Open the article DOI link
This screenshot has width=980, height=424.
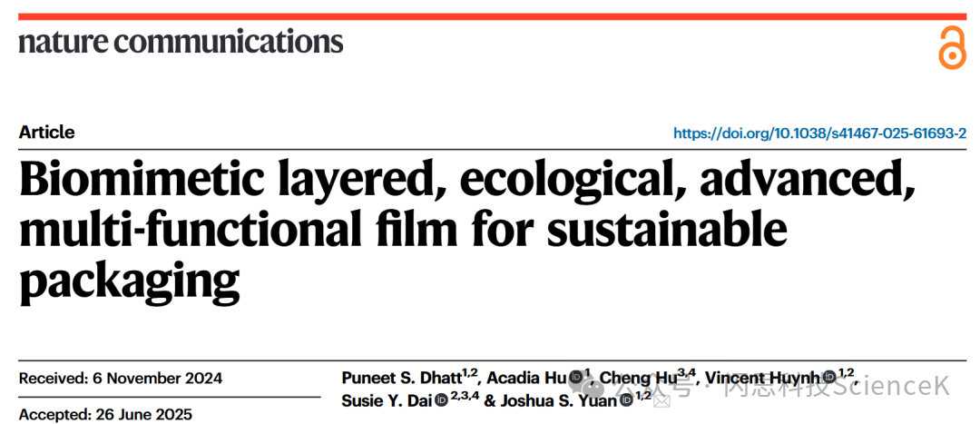point(819,133)
